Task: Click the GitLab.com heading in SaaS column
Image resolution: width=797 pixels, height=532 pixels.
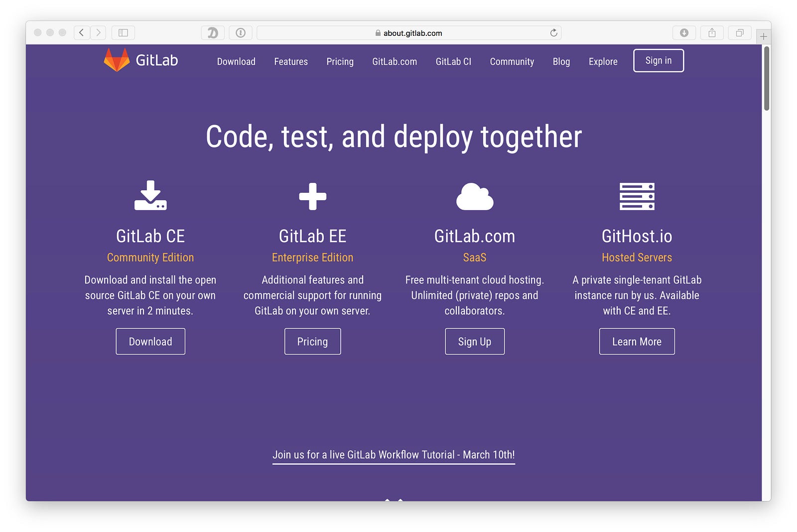Action: click(475, 236)
